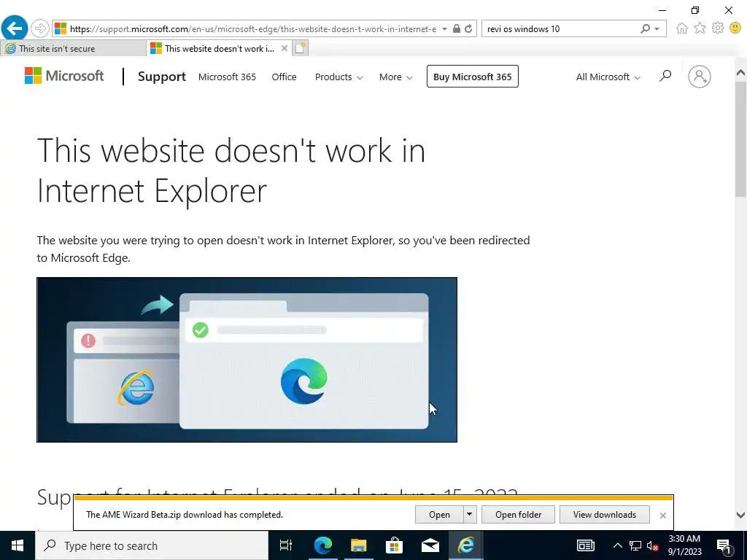Launch Microsoft Edge from the taskbar

pos(322,545)
